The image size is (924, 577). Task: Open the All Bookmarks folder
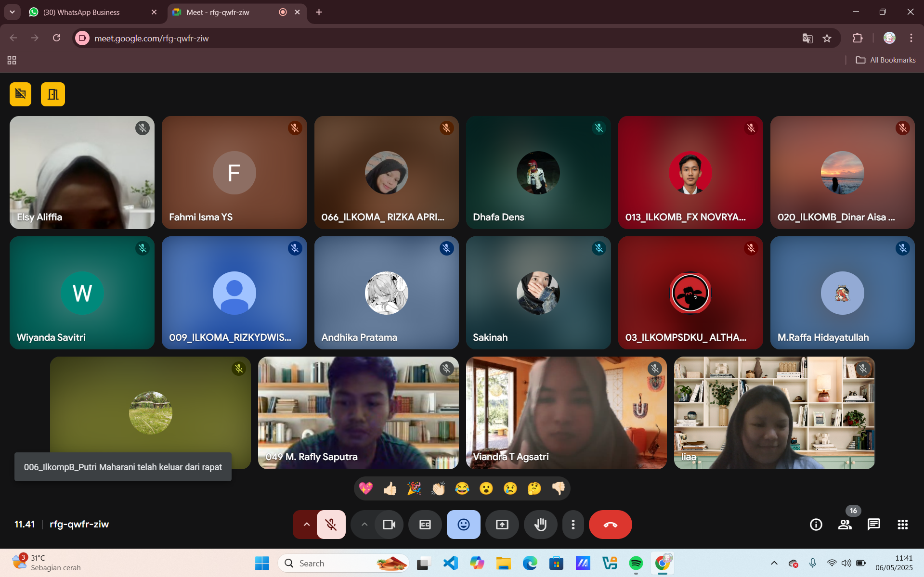885,60
